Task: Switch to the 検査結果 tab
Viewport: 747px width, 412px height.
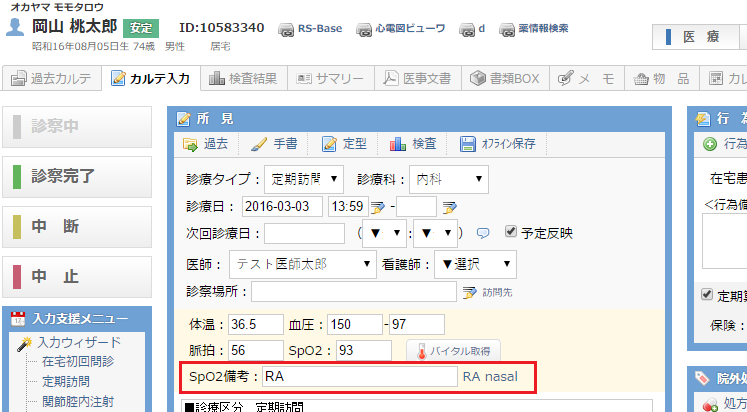Action: pyautogui.click(x=243, y=78)
